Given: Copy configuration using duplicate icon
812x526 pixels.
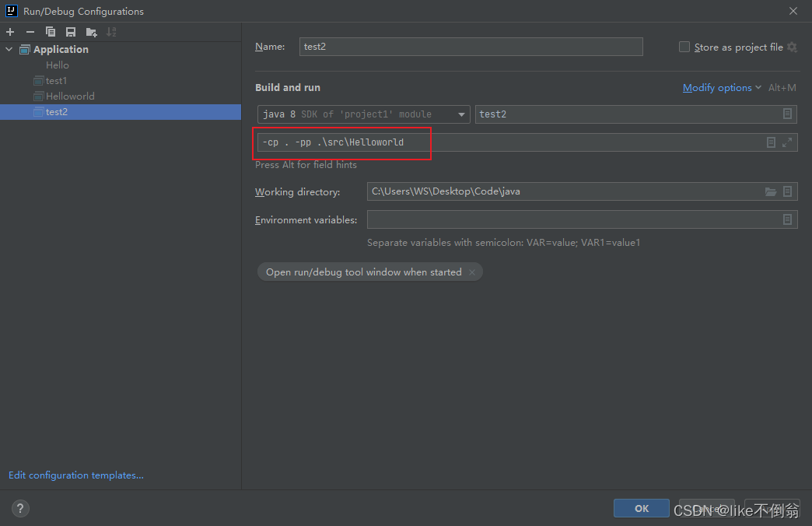Looking at the screenshot, I should (51, 32).
